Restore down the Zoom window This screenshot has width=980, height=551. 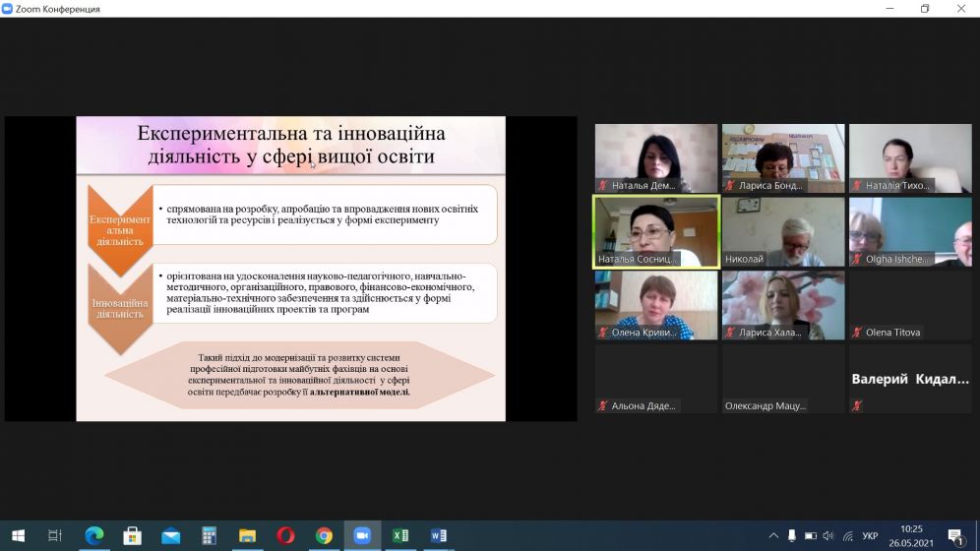925,9
